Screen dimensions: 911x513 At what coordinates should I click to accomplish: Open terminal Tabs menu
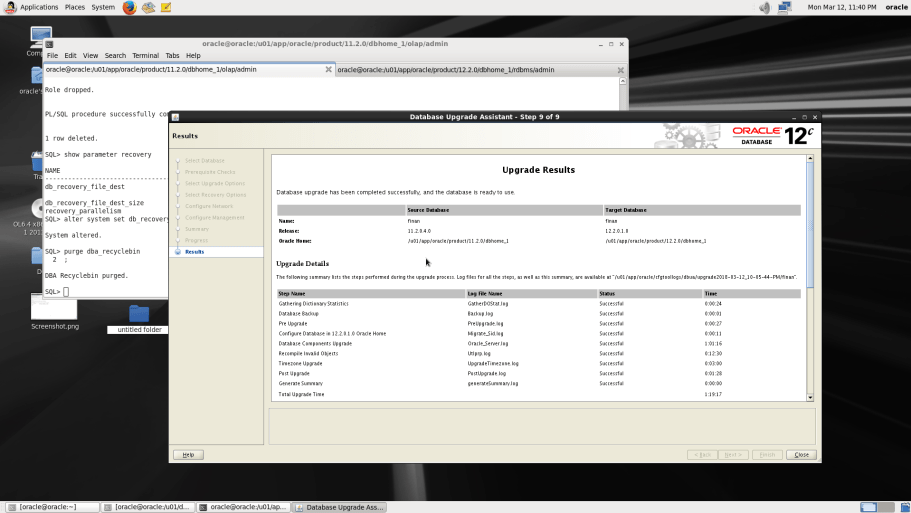pyautogui.click(x=173, y=56)
